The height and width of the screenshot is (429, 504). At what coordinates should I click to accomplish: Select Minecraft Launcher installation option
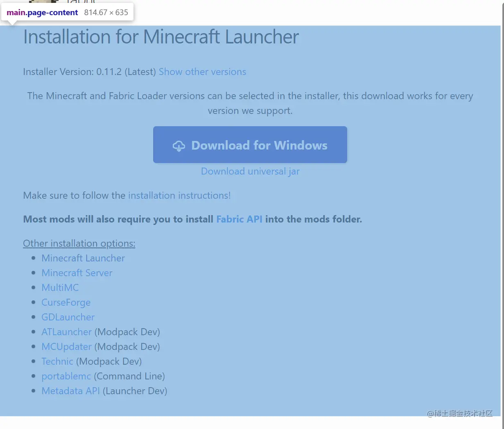point(83,258)
